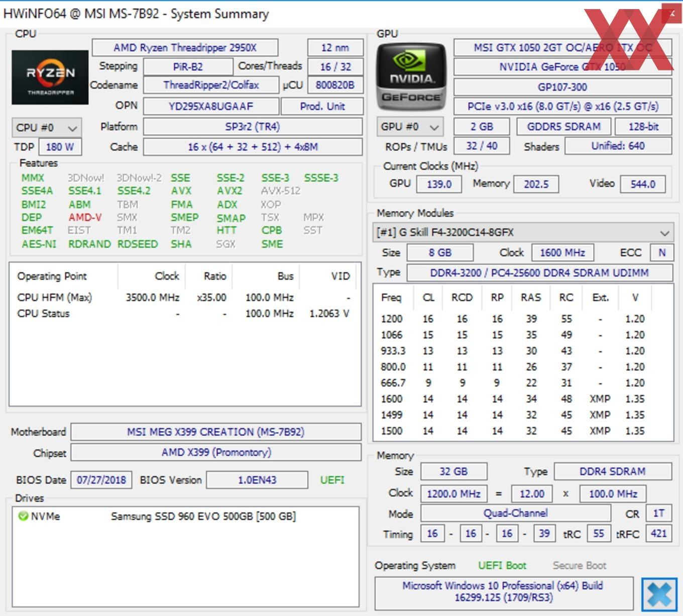The width and height of the screenshot is (683, 616).
Task: Select the CPU Status operating point row
Action: click(x=184, y=314)
